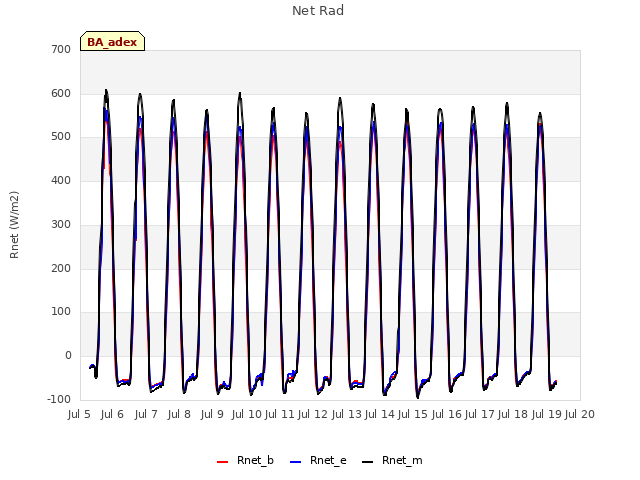
Task: Click the Net Rad chart title
Action: click(x=318, y=11)
